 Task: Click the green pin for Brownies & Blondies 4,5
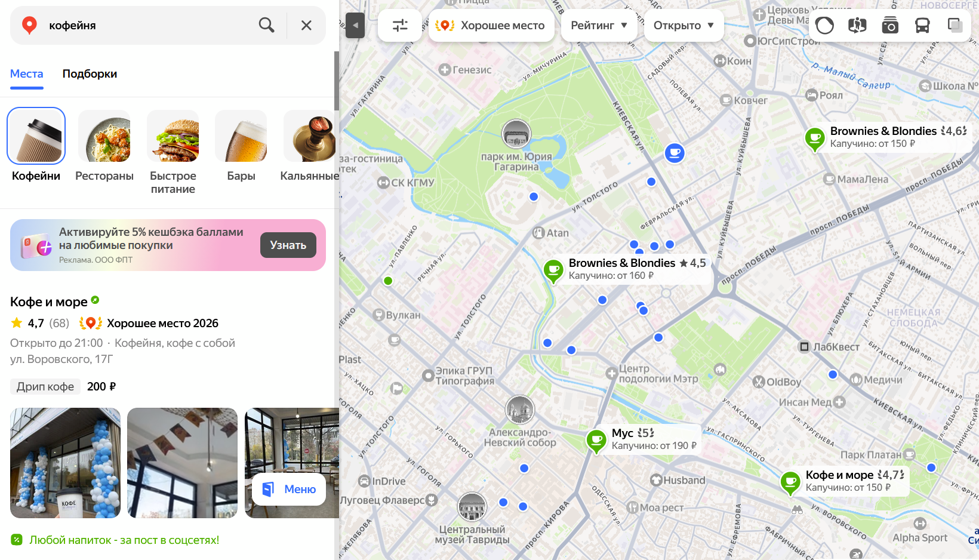(x=553, y=271)
